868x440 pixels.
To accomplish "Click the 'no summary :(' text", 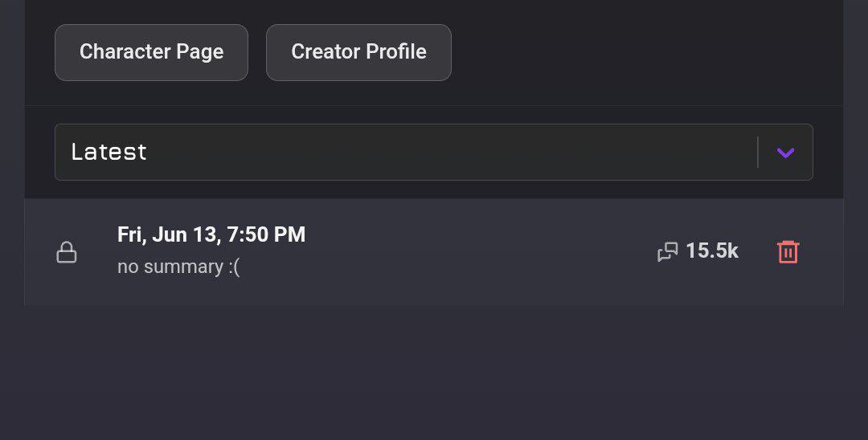I will coord(178,267).
